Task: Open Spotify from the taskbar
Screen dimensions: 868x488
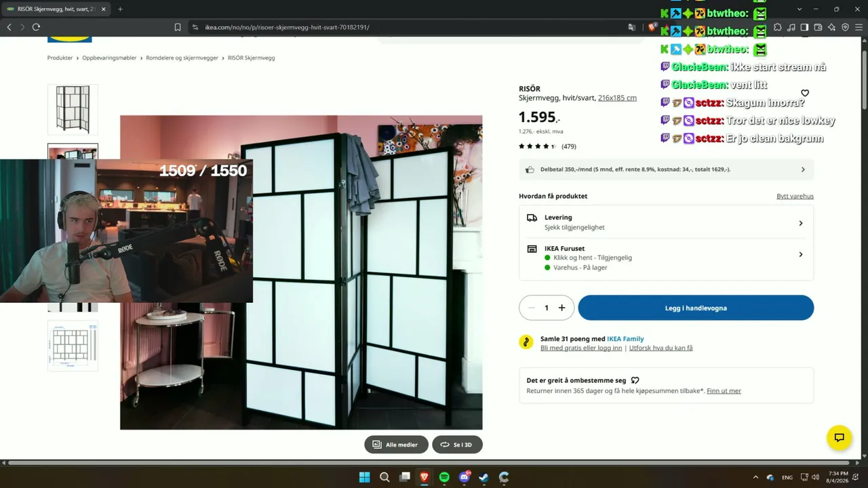Action: (444, 477)
